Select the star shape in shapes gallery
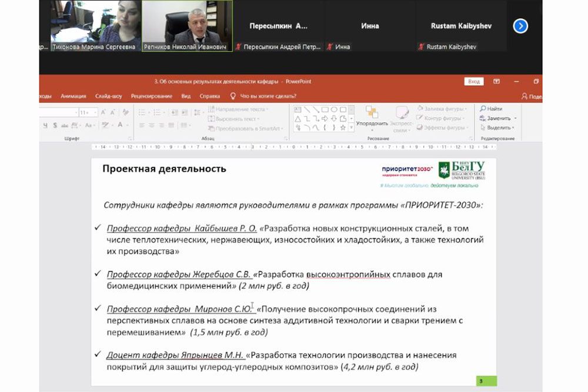Screen dimensions: 588x392 (x=343, y=127)
